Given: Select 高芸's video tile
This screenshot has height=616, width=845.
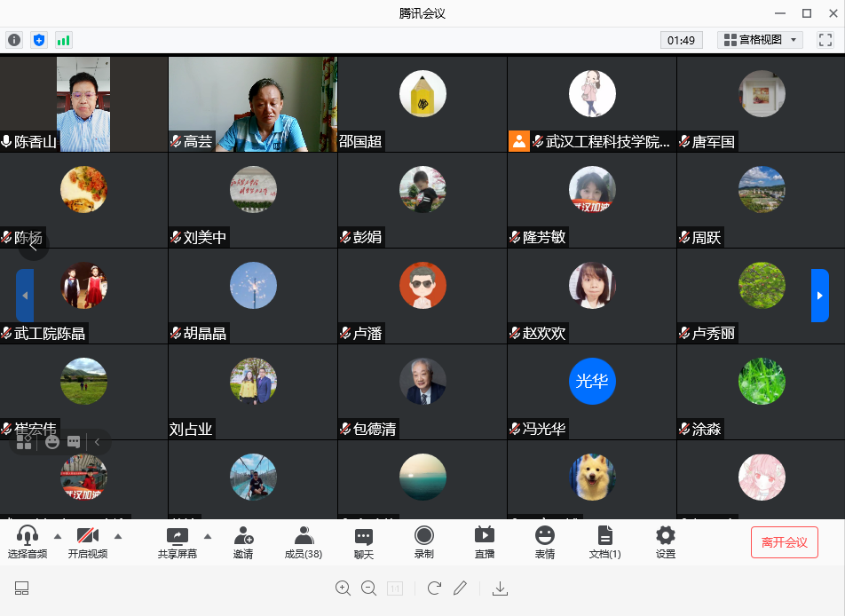Looking at the screenshot, I should [253, 104].
